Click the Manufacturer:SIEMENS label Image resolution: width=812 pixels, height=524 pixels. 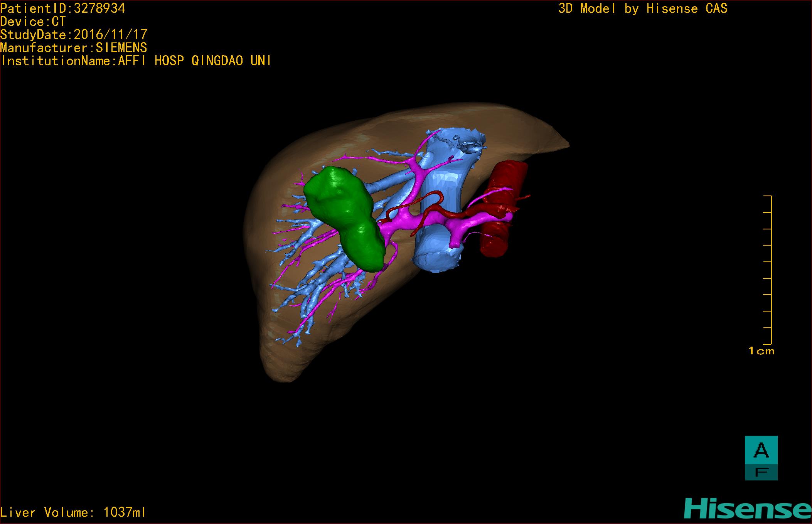[x=74, y=48]
